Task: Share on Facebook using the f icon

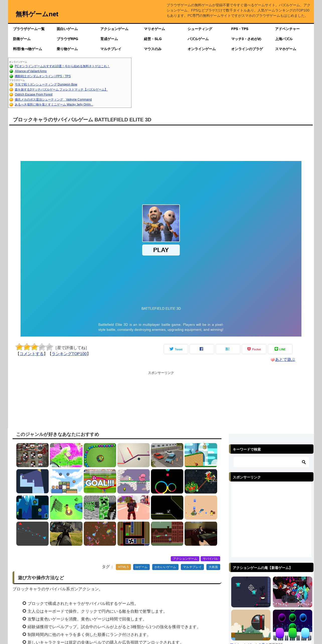Action: tap(202, 349)
